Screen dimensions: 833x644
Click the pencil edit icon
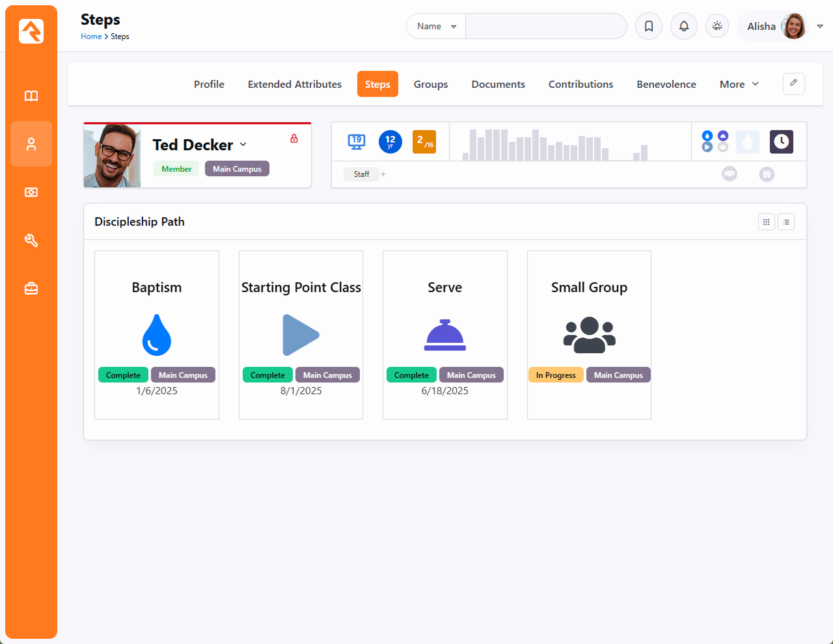(x=793, y=83)
